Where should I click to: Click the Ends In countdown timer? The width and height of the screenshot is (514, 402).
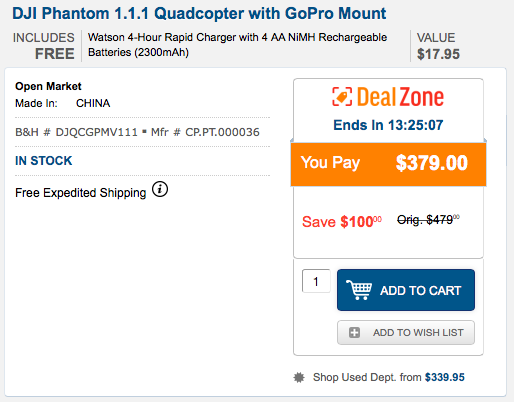[388, 125]
